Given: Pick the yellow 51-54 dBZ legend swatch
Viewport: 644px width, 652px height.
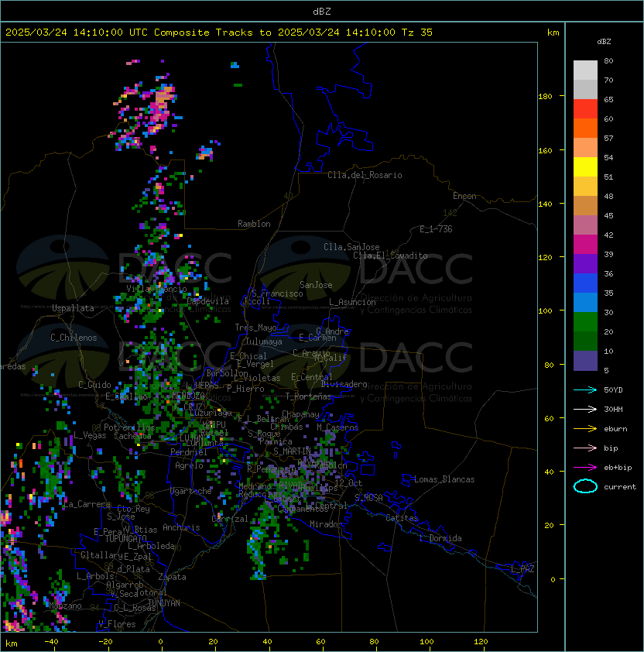Looking at the screenshot, I should (x=585, y=167).
